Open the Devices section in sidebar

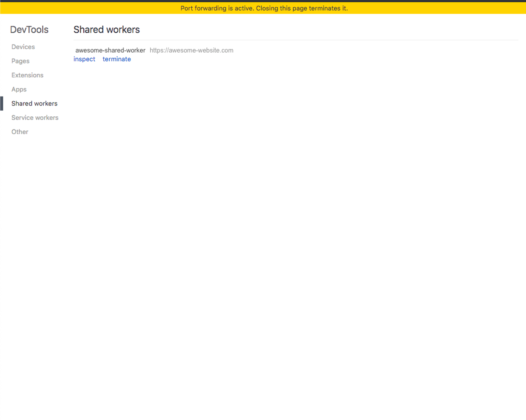[23, 47]
